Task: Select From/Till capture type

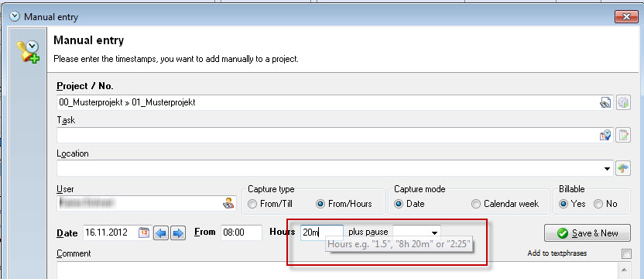Action: (x=271, y=204)
